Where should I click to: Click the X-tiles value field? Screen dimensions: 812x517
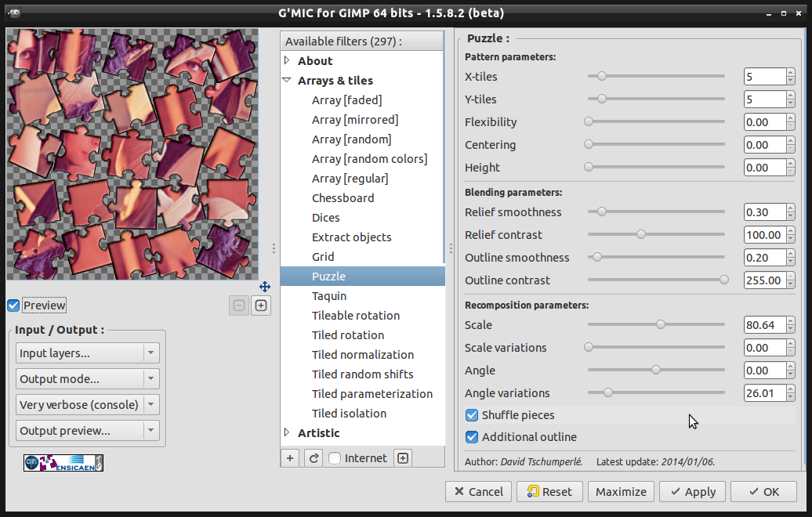point(765,77)
